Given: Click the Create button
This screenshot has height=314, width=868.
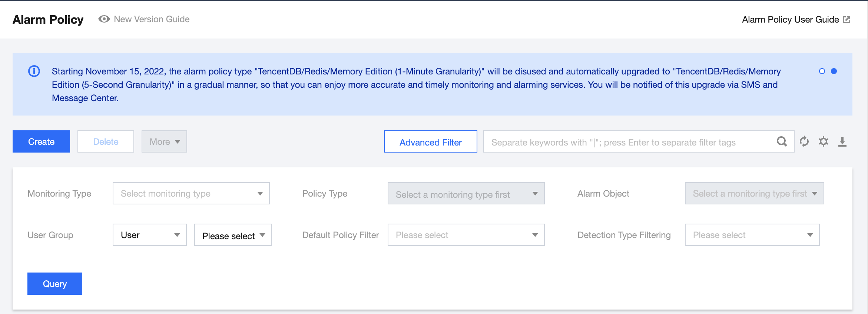Looking at the screenshot, I should [41, 141].
